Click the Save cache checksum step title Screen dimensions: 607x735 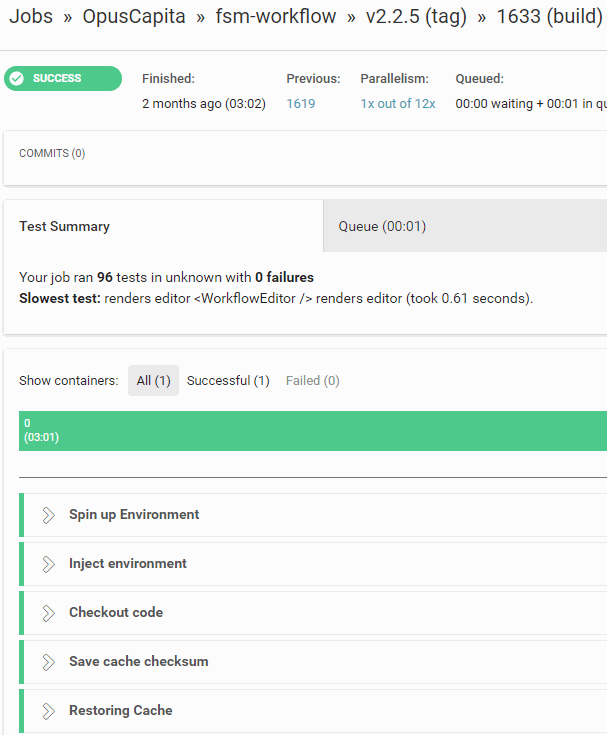coord(138,662)
